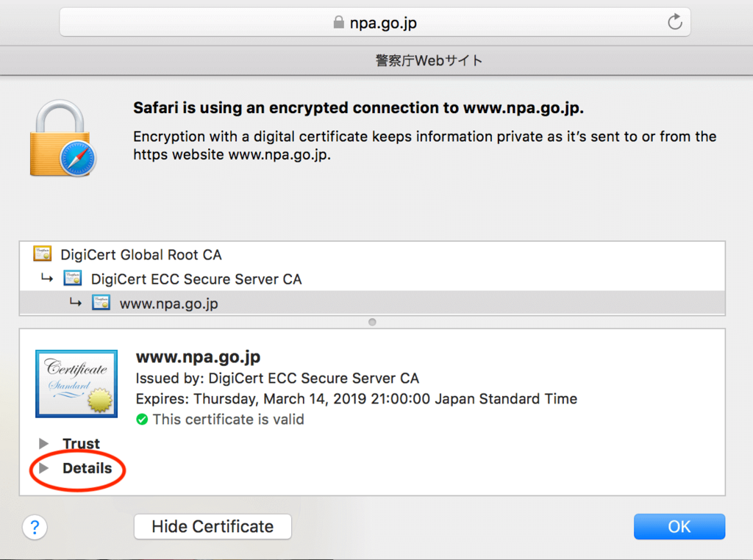Click the split pane divider handle dot

pos(372,322)
